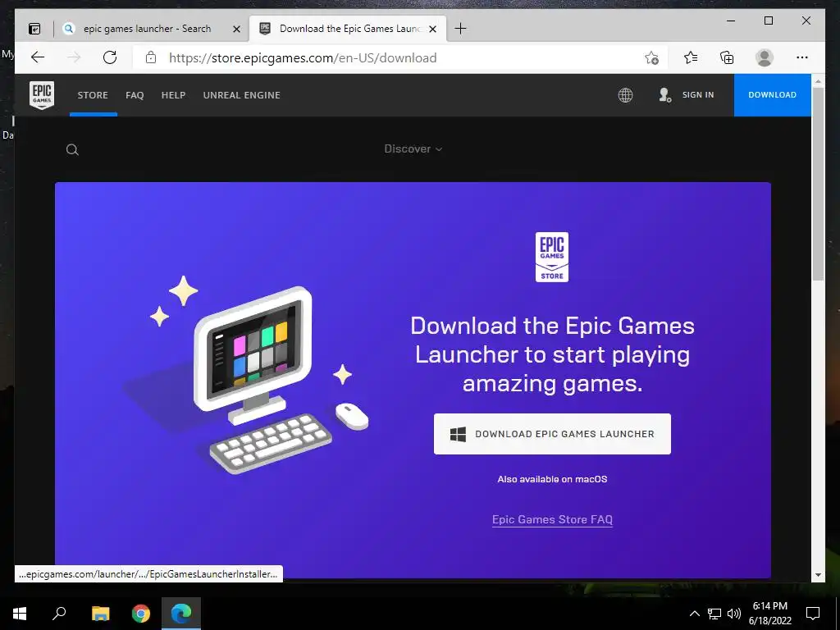Click the browser forward arrow
The height and width of the screenshot is (630, 840).
[74, 57]
